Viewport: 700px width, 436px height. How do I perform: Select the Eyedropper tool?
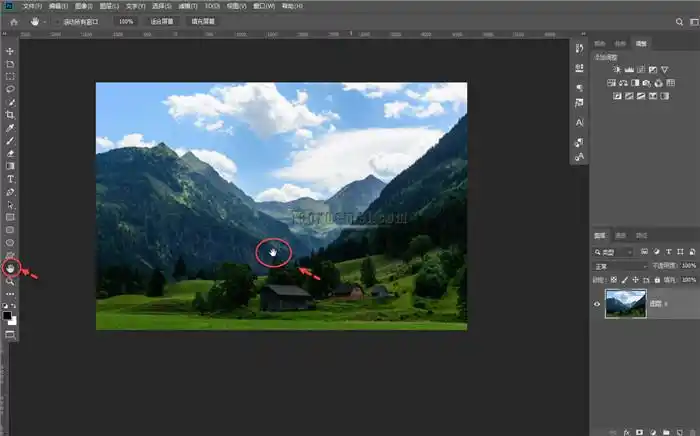point(10,128)
